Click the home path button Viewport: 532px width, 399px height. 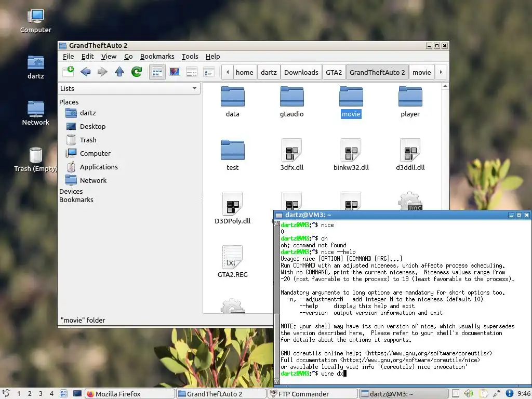click(245, 72)
